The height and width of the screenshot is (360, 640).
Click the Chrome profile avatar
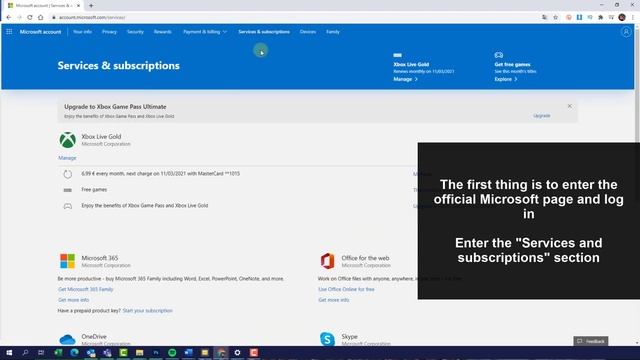(622, 17)
